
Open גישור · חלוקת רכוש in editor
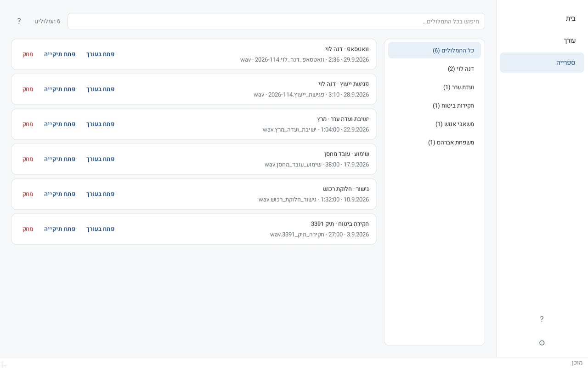pos(101,194)
